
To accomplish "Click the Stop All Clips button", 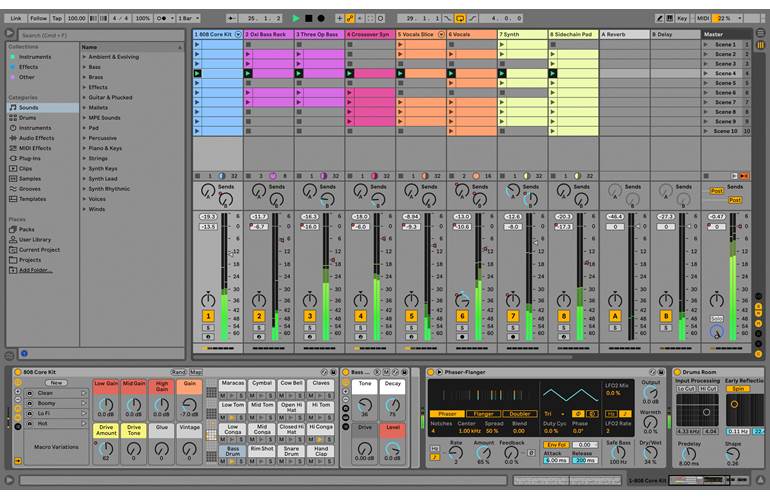I will coord(706,176).
